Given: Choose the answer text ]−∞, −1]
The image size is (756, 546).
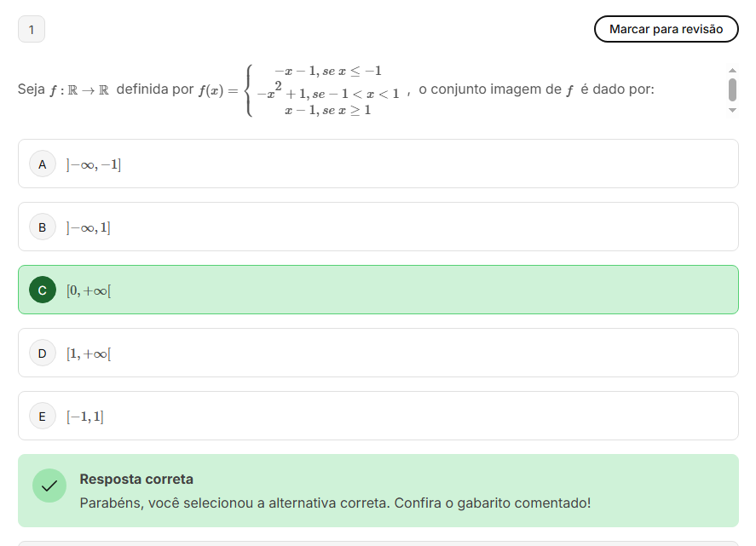Looking at the screenshot, I should click(x=94, y=164).
